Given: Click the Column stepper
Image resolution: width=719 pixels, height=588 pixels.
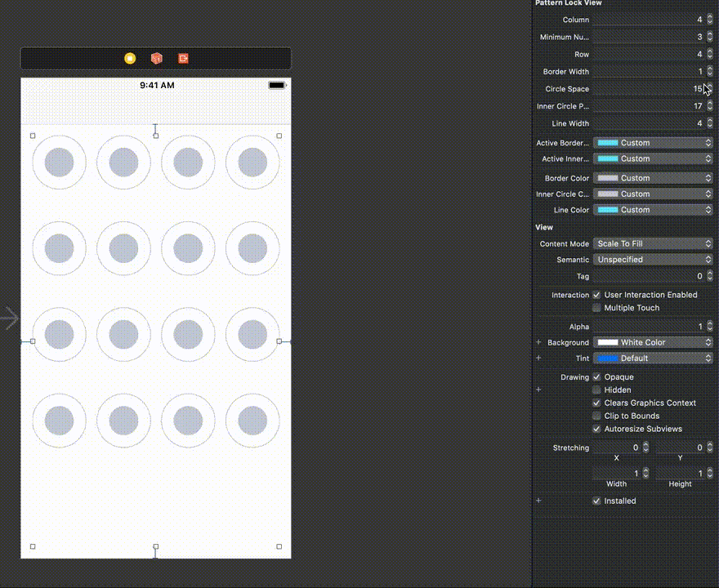Looking at the screenshot, I should (710, 20).
